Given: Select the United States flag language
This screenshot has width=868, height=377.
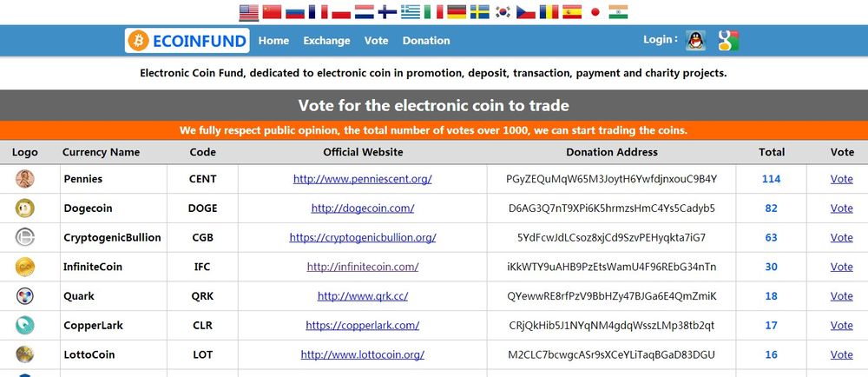Looking at the screenshot, I should coord(248,12).
